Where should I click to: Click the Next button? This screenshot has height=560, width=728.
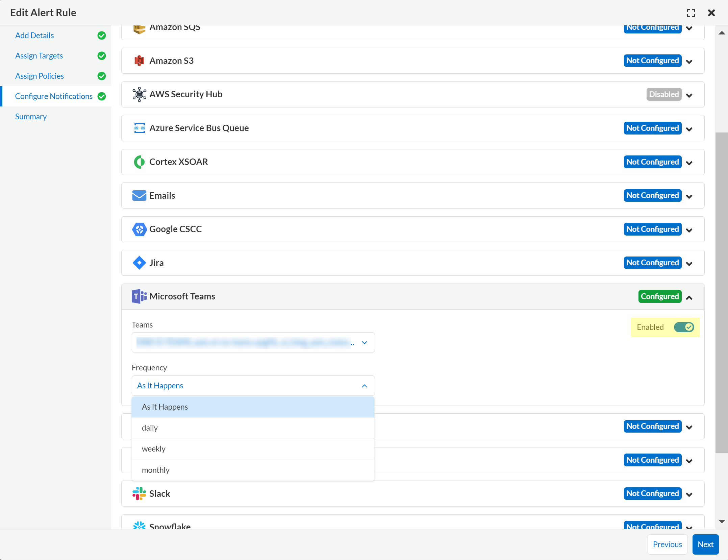[x=705, y=544]
